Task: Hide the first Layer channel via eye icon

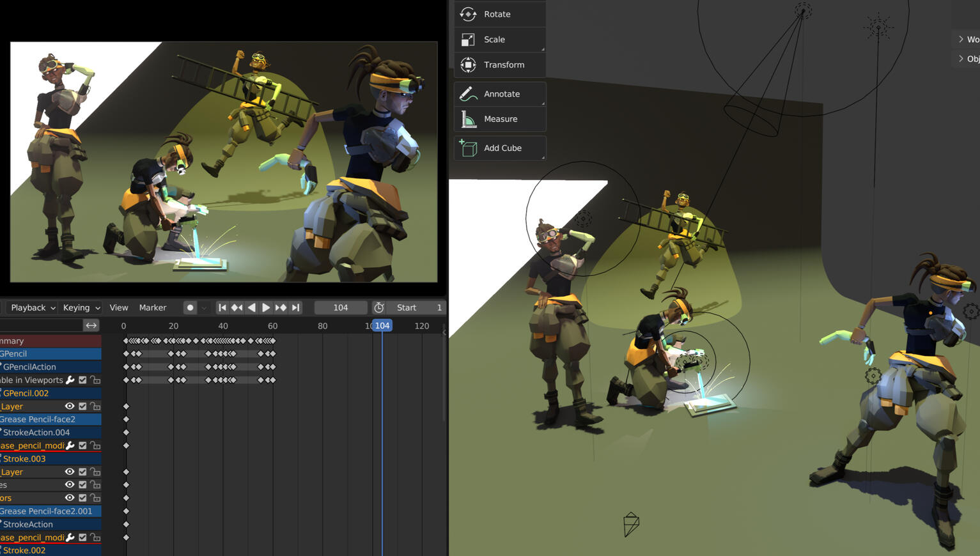Action: tap(70, 406)
